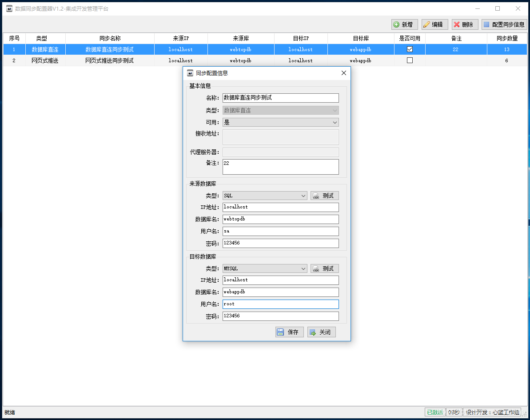Viewport: 530px width, 420px height.
Task: Click the sync count cell showing 13
Action: click(x=507, y=49)
